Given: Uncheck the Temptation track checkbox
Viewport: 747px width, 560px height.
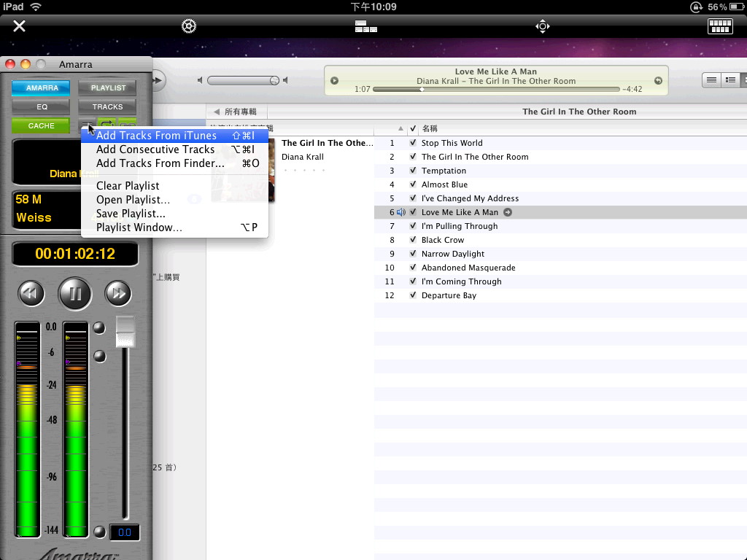Looking at the screenshot, I should (413, 171).
